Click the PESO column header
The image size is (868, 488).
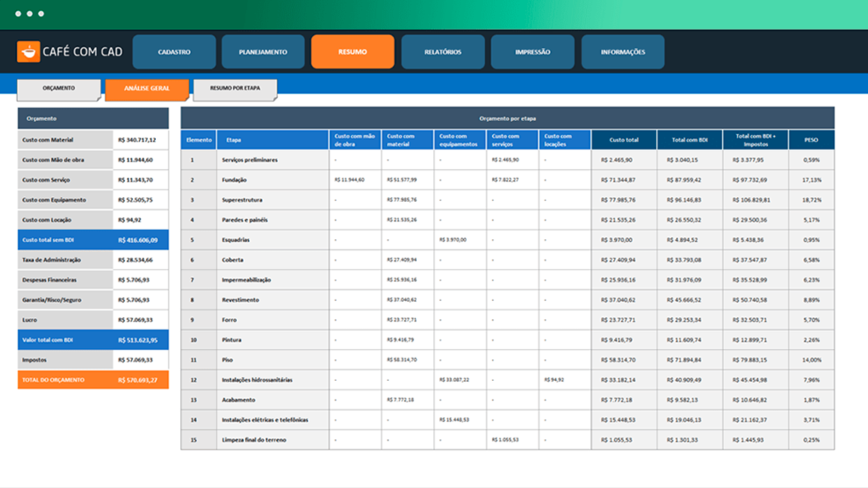click(811, 140)
